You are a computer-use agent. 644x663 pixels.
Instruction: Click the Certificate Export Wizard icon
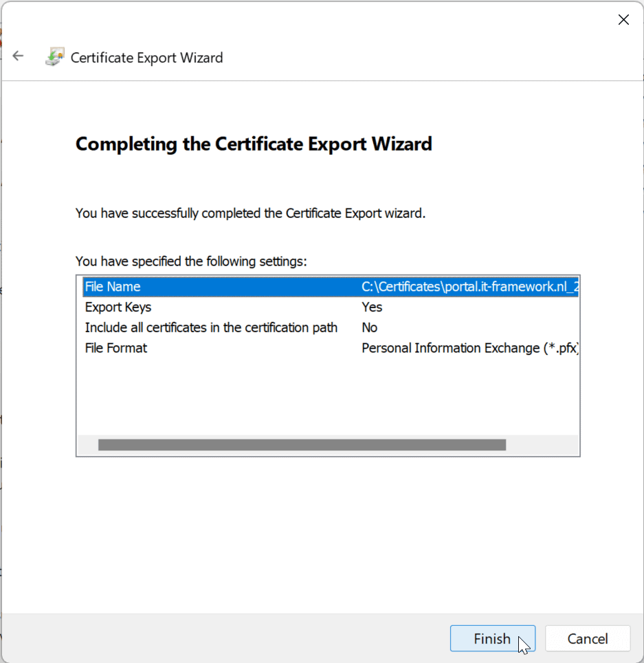pos(54,57)
